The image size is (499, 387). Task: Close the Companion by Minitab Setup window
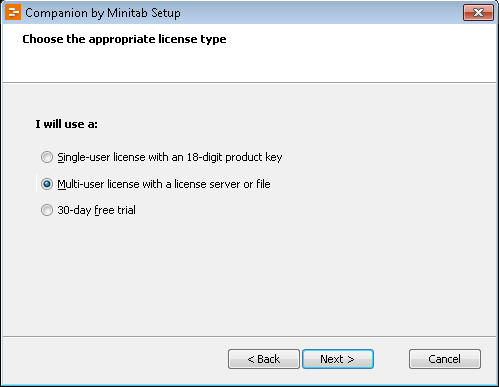click(x=478, y=13)
